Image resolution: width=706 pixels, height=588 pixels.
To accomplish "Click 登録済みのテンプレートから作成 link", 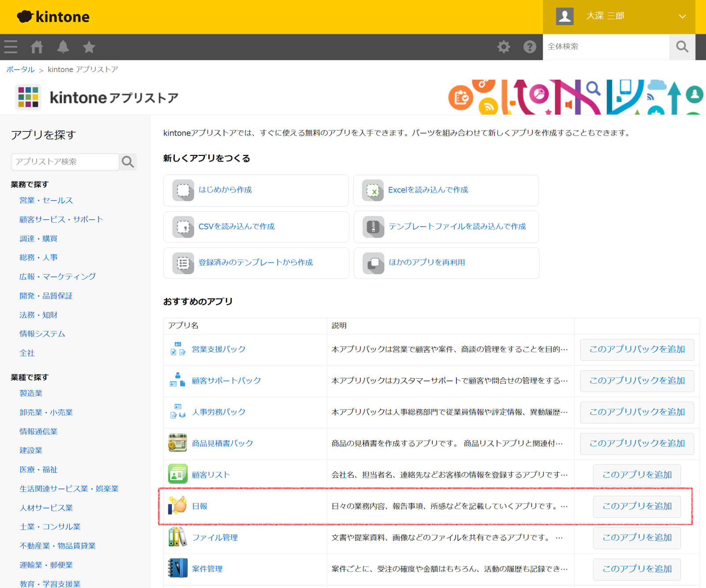I will 255,263.
